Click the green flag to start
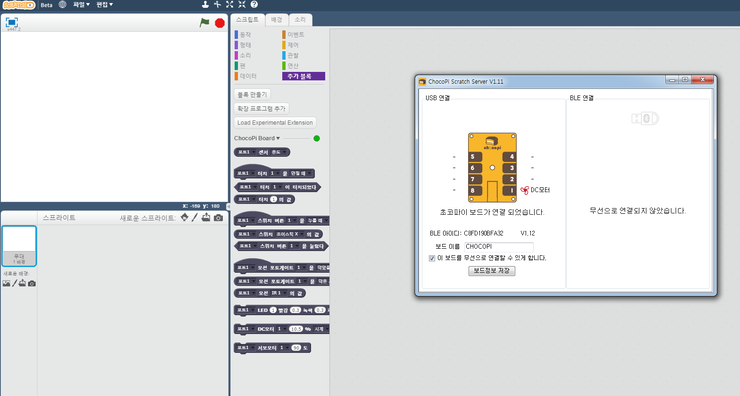 coord(204,23)
